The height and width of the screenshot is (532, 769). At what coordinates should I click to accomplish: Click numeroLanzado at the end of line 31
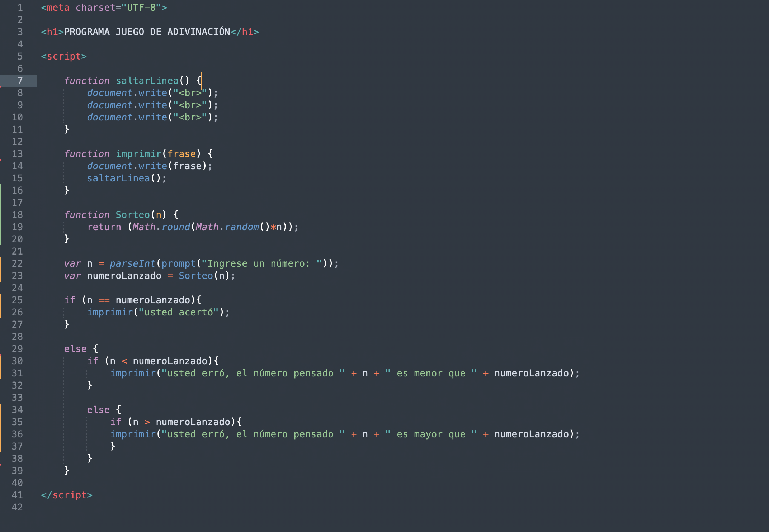[x=532, y=373]
